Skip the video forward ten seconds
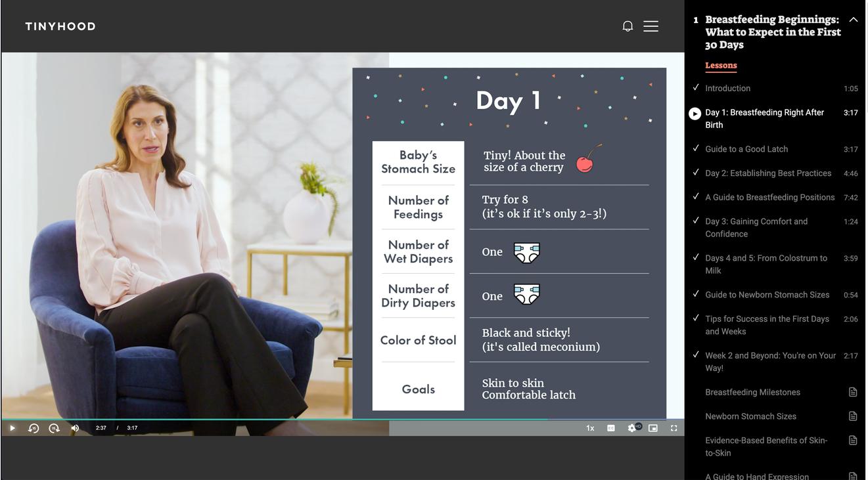This screenshot has width=868, height=480. [x=55, y=428]
